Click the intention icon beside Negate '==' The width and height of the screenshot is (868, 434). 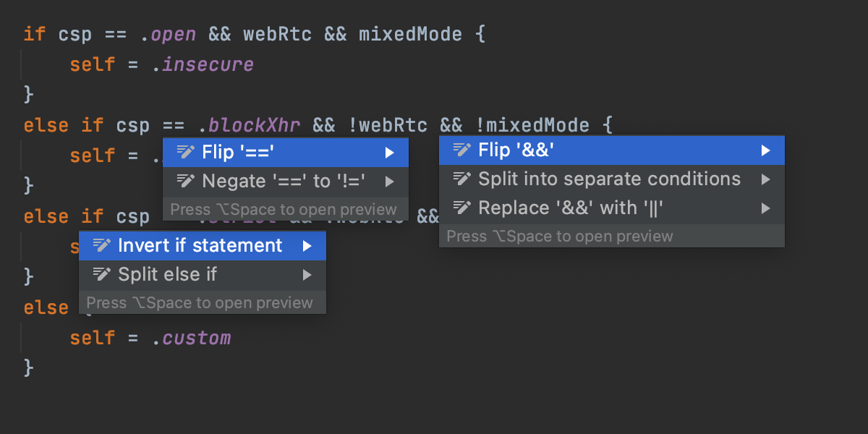pos(186,181)
